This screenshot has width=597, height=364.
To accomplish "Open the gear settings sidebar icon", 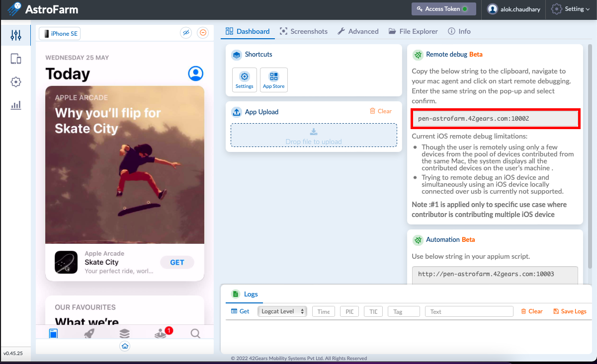I will click(16, 82).
